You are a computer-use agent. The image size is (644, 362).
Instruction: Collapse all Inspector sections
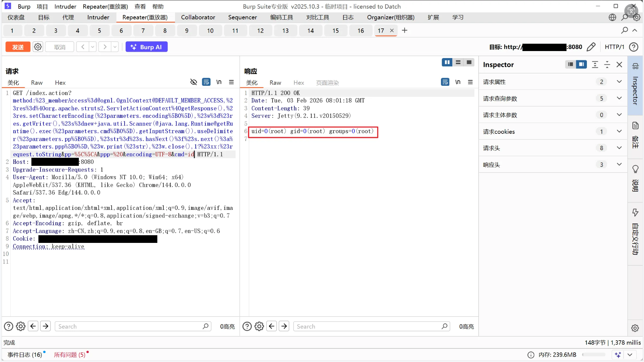[x=607, y=64]
